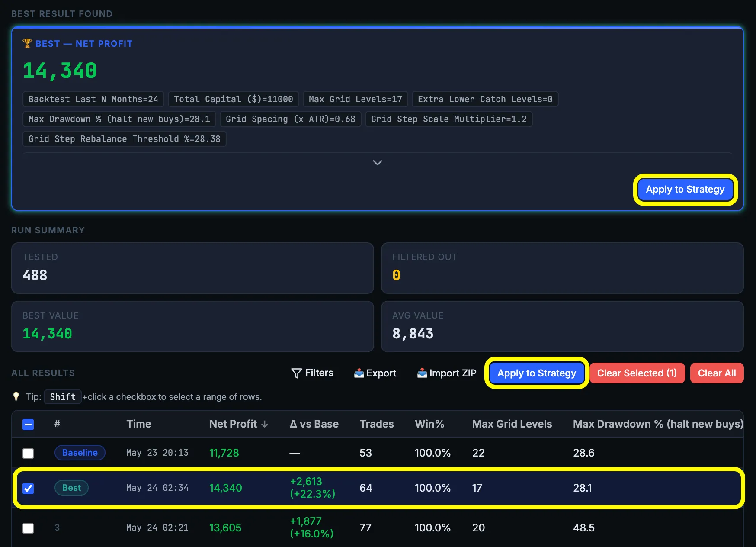The width and height of the screenshot is (756, 547).
Task: Click Apply to Strategy in best result card
Action: (685, 190)
